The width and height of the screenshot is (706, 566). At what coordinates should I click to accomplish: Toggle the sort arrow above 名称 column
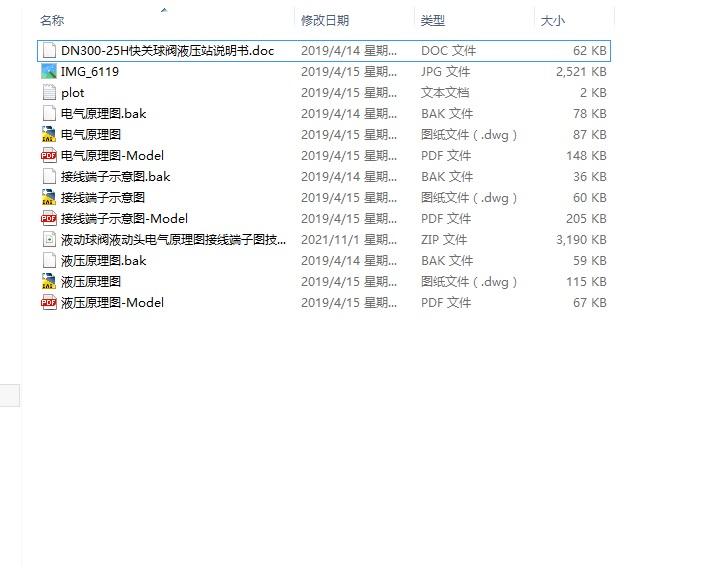164,10
